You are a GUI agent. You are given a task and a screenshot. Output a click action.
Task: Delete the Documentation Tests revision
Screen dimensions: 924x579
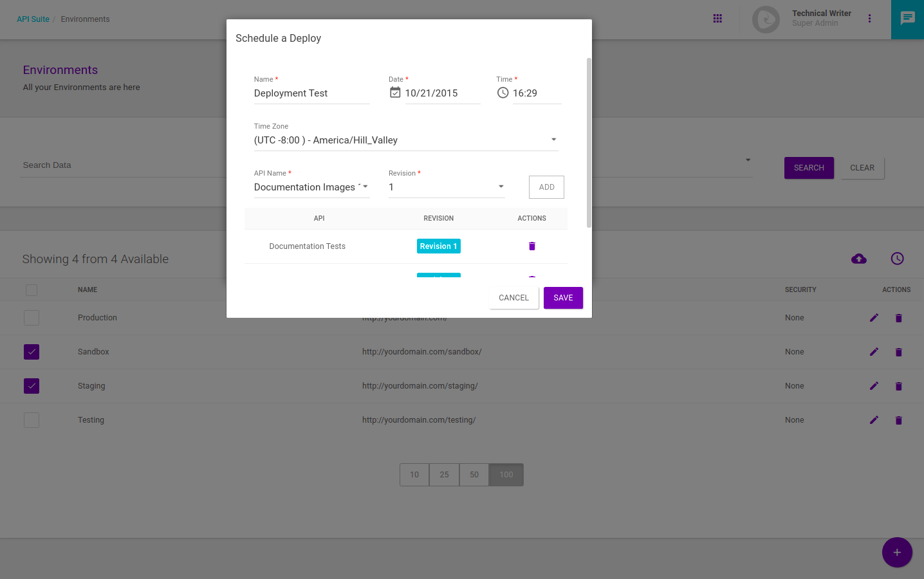[x=531, y=246]
